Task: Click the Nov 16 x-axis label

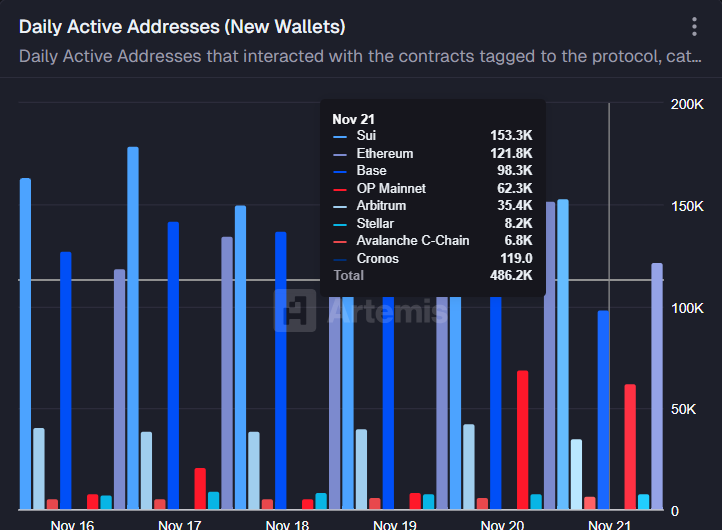Action: [72, 524]
